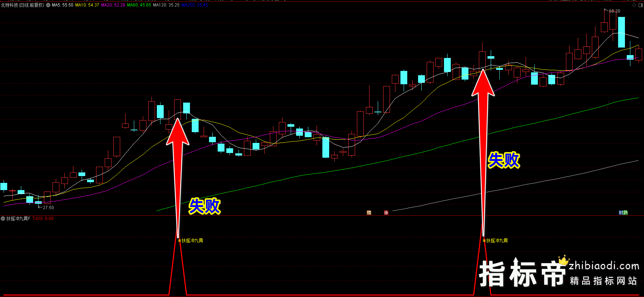Select the MA60: 45.65 moving average label

pos(139,5)
